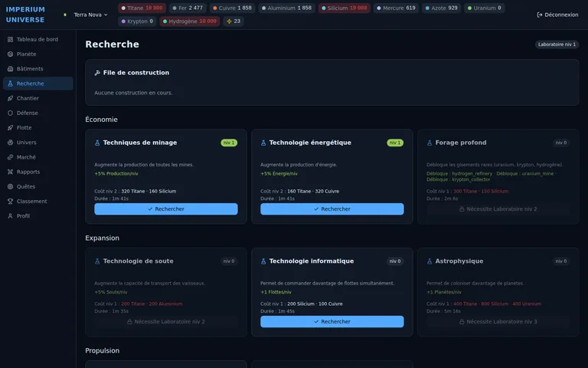
Task: Click the Silicium resource indicator
Action: [x=345, y=8]
